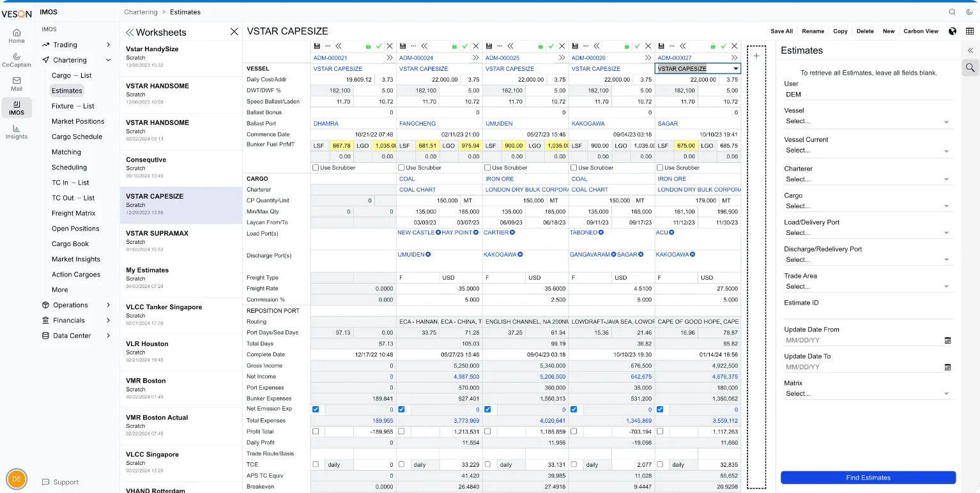Go to Home in left rail
The width and height of the screenshot is (980, 493).
click(17, 36)
